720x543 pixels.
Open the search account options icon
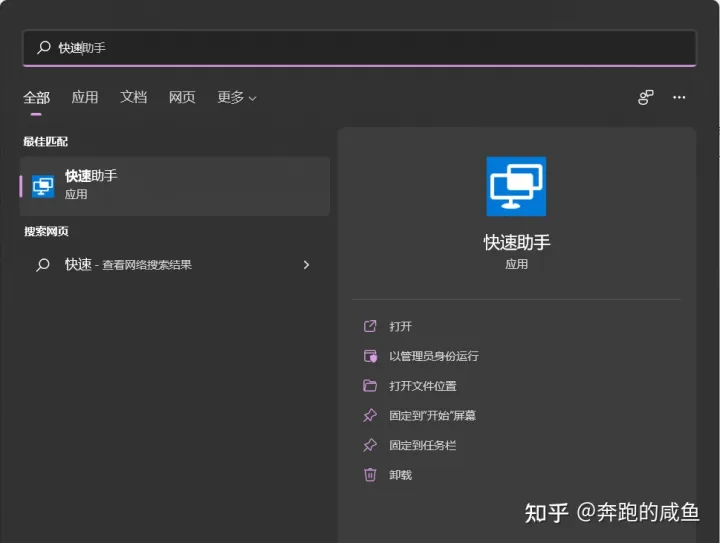pos(646,97)
